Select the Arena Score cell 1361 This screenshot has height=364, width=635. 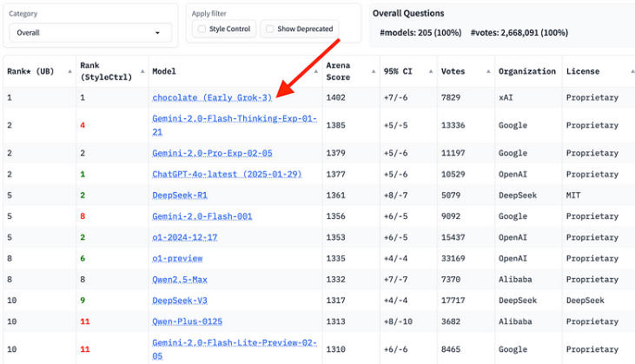pyautogui.click(x=335, y=195)
